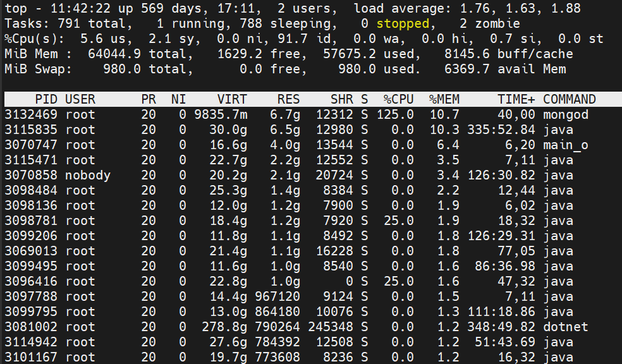Click the 125.0 CPU usage value
This screenshot has width=622, height=364.
(395, 114)
